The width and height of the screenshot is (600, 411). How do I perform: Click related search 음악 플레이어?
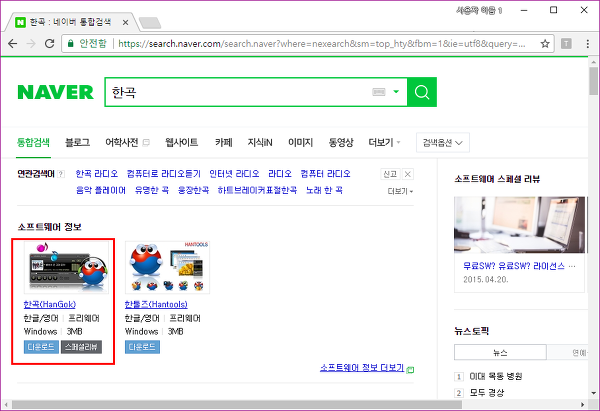click(101, 190)
